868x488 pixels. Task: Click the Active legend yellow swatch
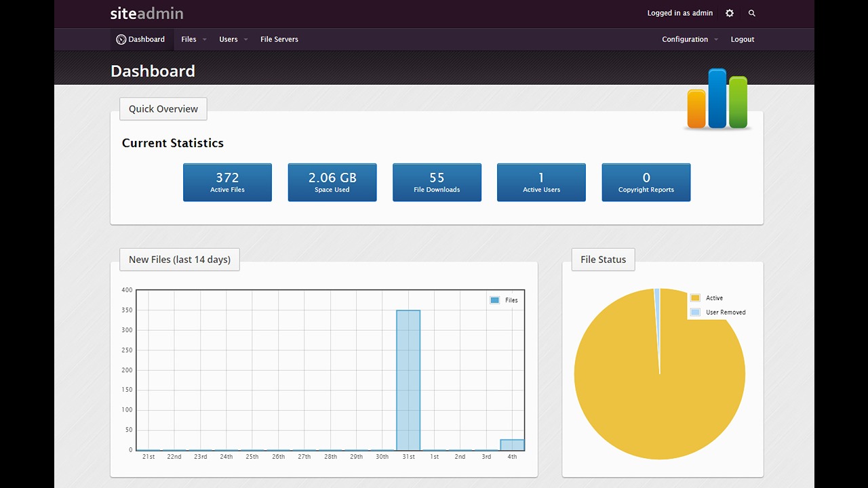695,298
